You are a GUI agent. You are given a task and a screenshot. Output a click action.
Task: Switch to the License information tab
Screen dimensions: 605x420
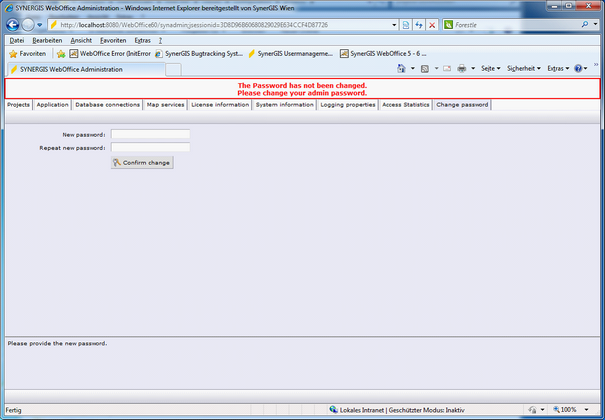click(x=220, y=105)
